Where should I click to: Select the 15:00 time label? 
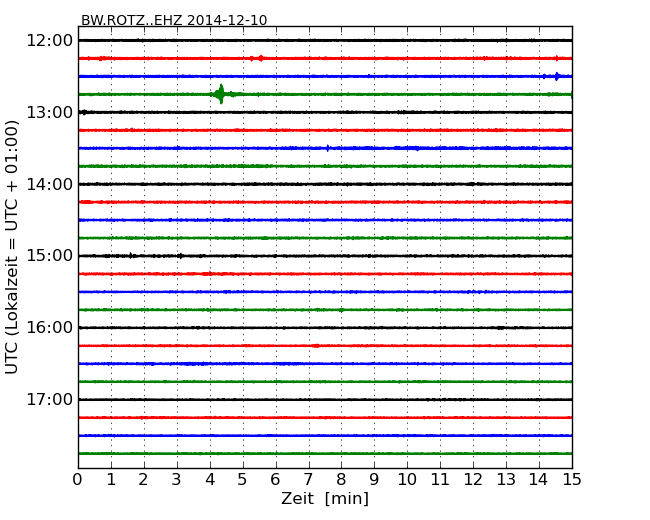coord(49,256)
